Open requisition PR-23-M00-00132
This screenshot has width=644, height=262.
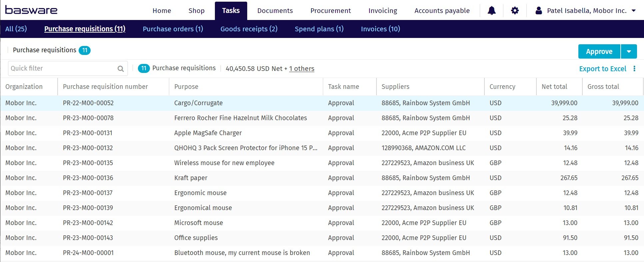point(88,148)
